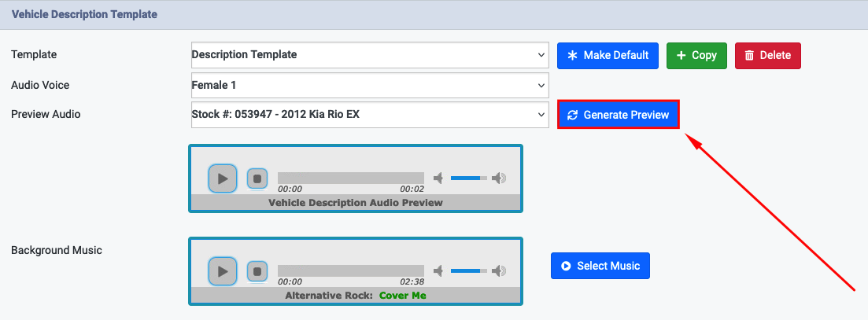Adjust volume slider of background music player
This screenshot has height=320, width=868.
[469, 270]
